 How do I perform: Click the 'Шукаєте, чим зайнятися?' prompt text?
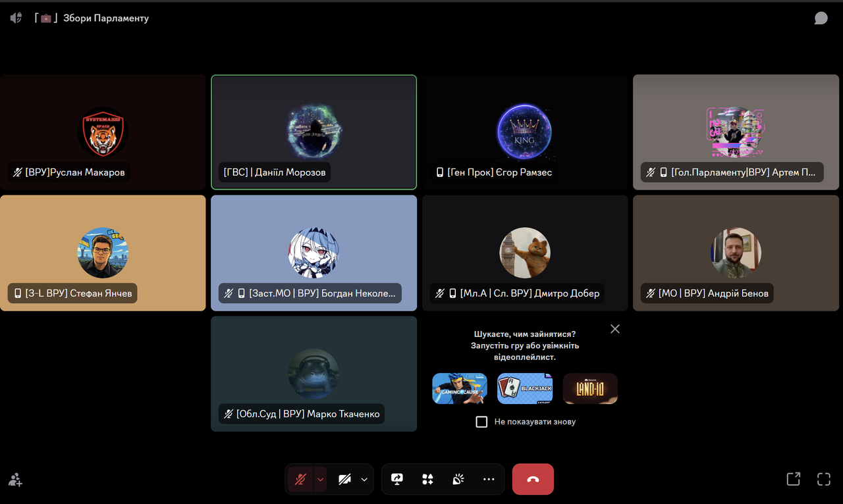click(x=524, y=334)
